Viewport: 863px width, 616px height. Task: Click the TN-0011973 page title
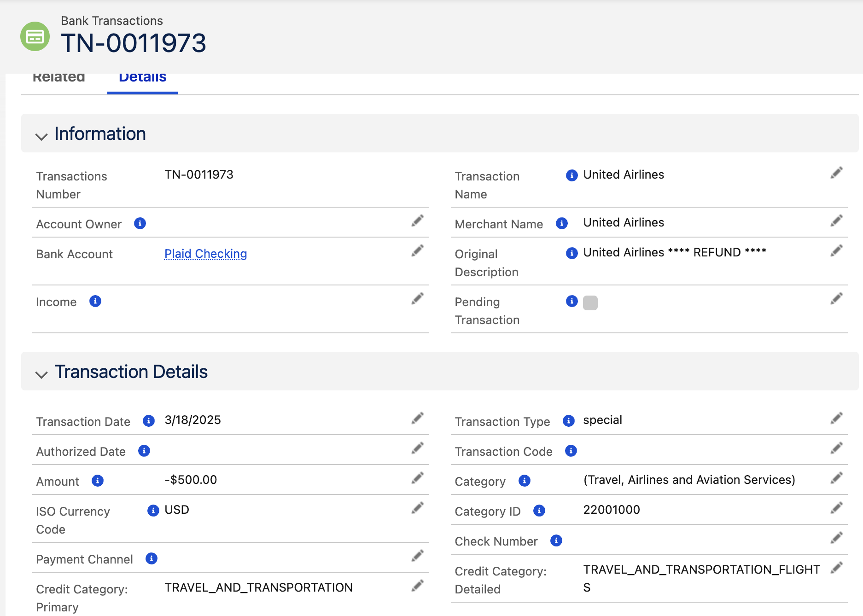point(134,43)
